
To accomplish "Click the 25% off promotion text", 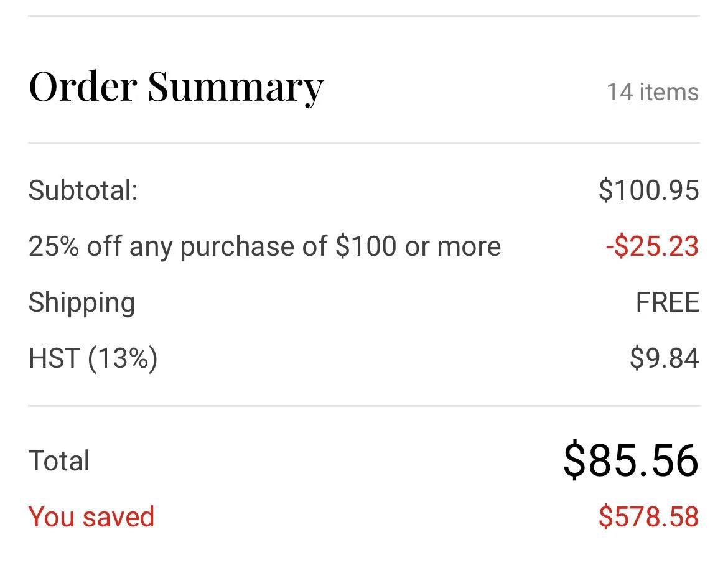I will pos(264,246).
